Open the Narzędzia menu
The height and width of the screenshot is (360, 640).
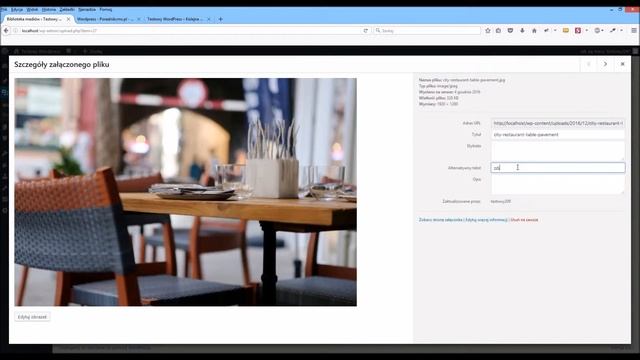pos(87,9)
